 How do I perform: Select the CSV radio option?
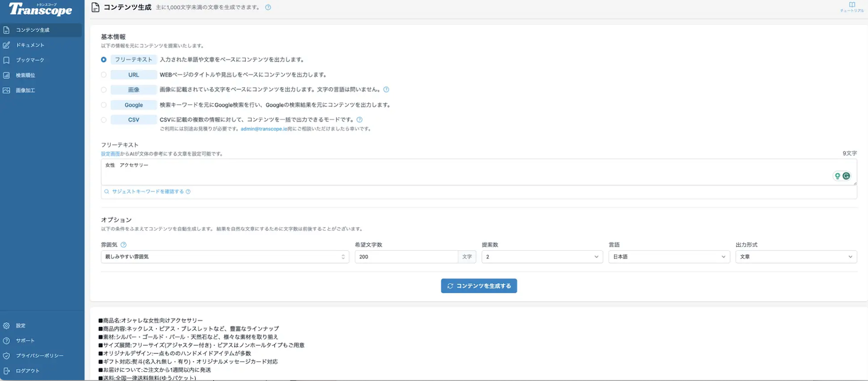click(x=104, y=120)
